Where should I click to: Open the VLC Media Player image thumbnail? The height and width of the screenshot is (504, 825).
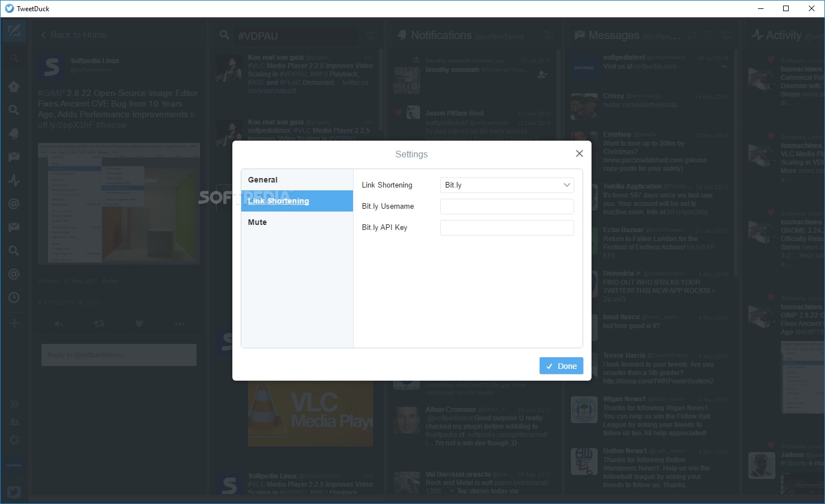311,413
